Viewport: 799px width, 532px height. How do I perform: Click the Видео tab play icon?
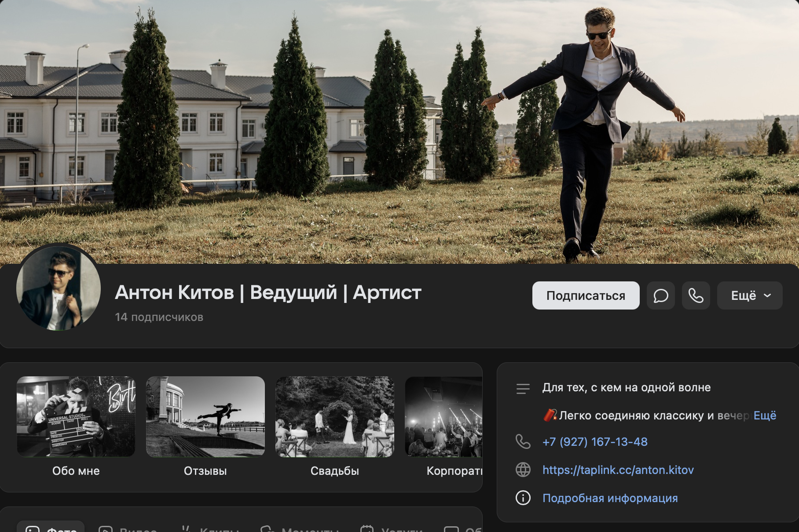tap(106, 529)
